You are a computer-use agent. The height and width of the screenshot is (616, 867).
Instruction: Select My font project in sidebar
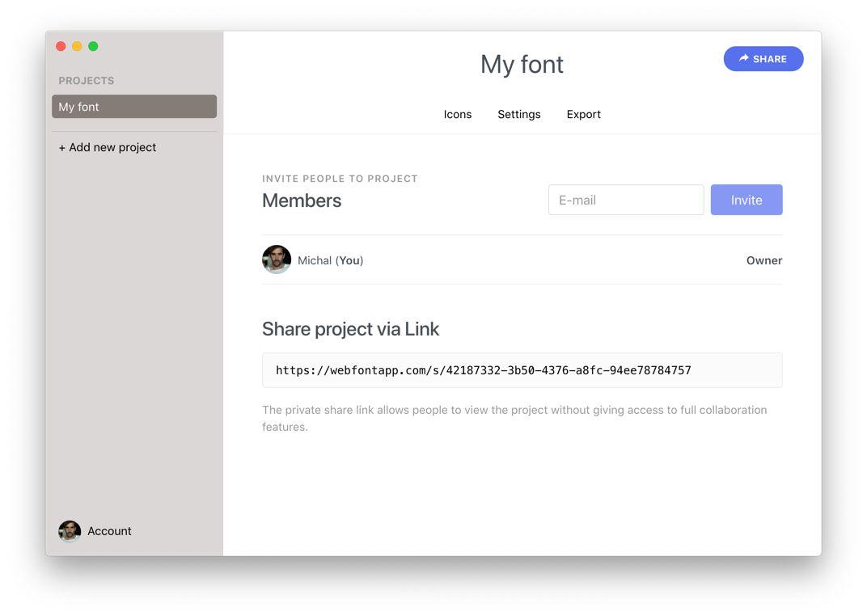(134, 107)
